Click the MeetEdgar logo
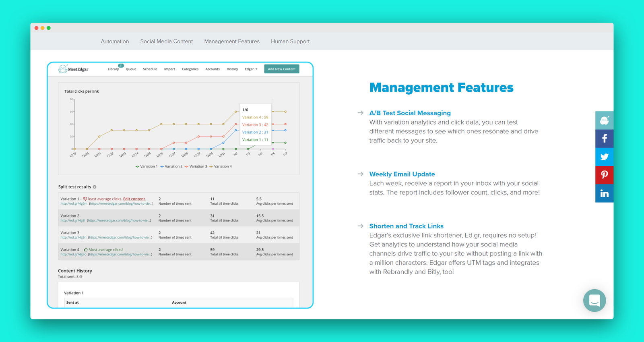The image size is (644, 342). [73, 69]
